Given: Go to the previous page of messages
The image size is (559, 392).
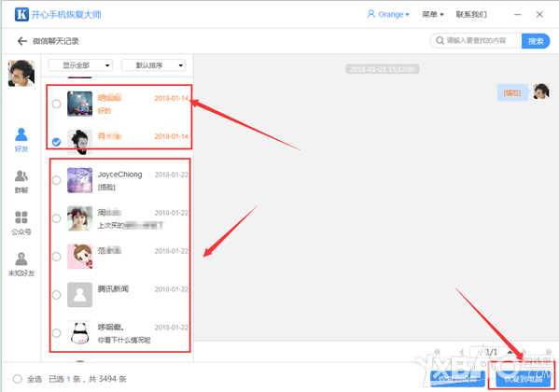Looking at the screenshot, I should coord(461,352).
